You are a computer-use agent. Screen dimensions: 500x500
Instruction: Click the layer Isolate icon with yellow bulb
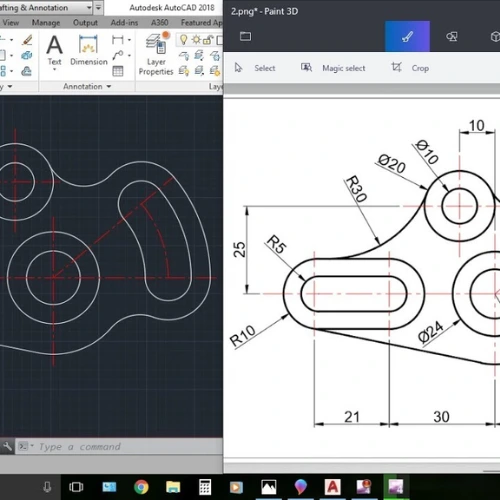pos(184,71)
